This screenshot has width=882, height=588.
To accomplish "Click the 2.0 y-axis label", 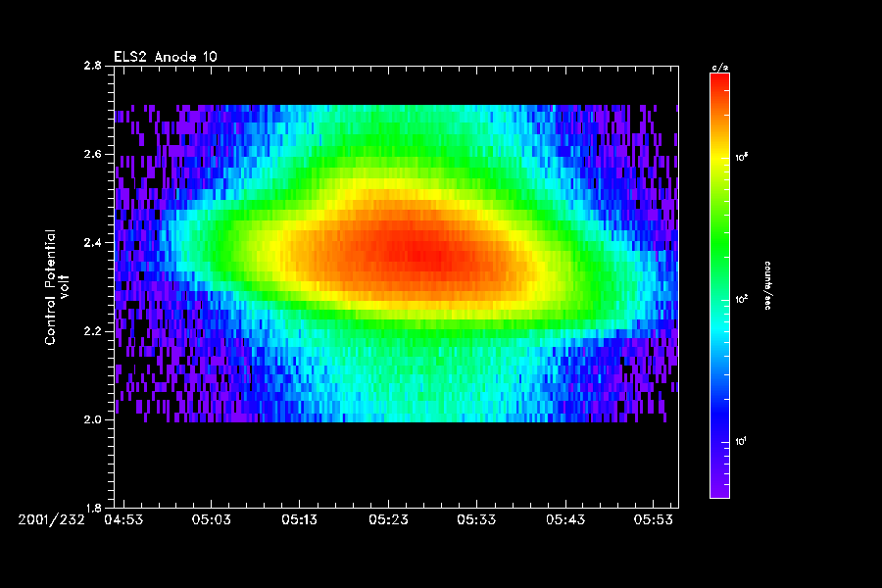I will click(x=93, y=419).
